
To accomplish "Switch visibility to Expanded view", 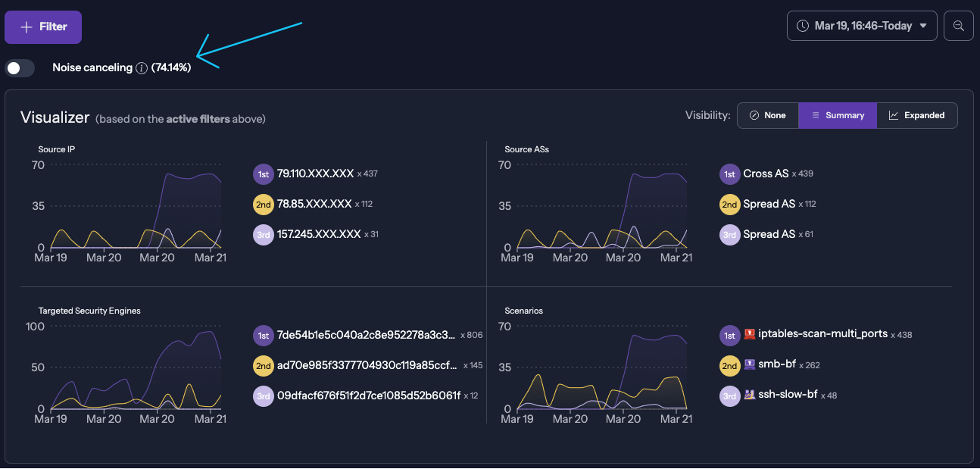I will [x=916, y=115].
